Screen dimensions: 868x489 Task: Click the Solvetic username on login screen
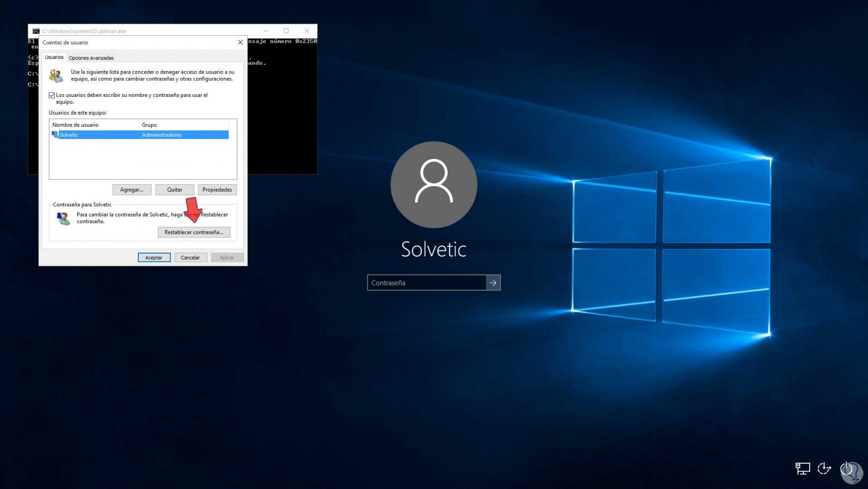pyautogui.click(x=433, y=249)
